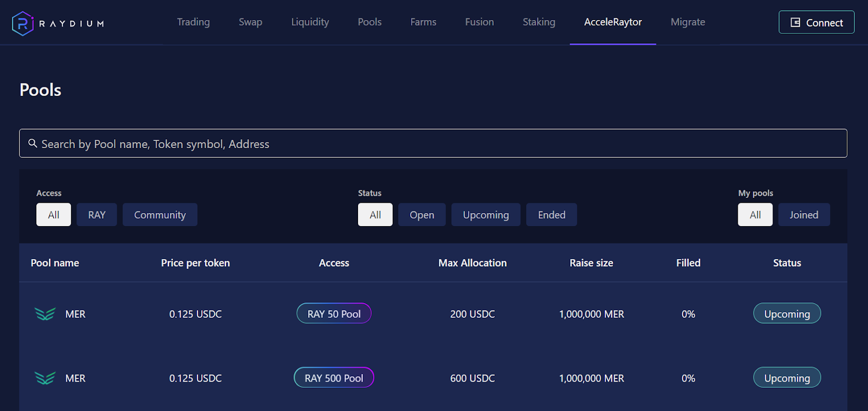Click 0% filled in RAY 50 Pool row

(x=688, y=314)
